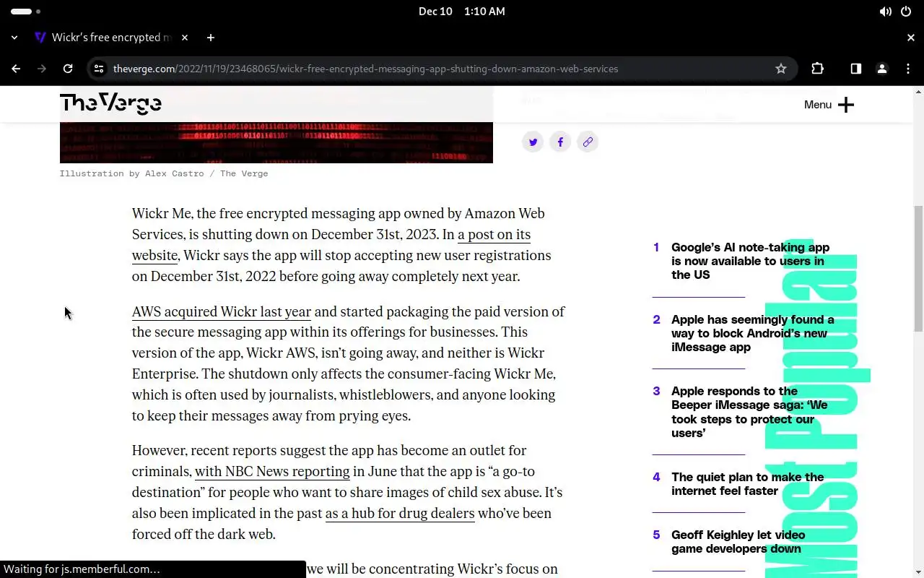Viewport: 924px width, 578px height.
Task: Click 'Illustration by Alex Castro / The Verge' caption
Action: click(164, 173)
